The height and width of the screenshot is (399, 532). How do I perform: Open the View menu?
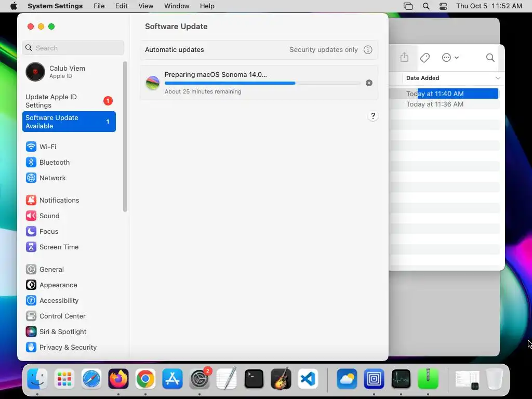(146, 6)
